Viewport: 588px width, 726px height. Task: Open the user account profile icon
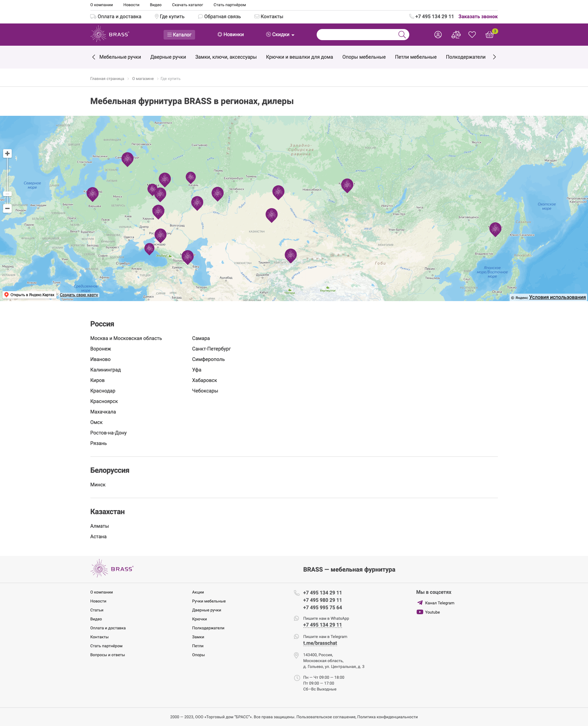438,35
